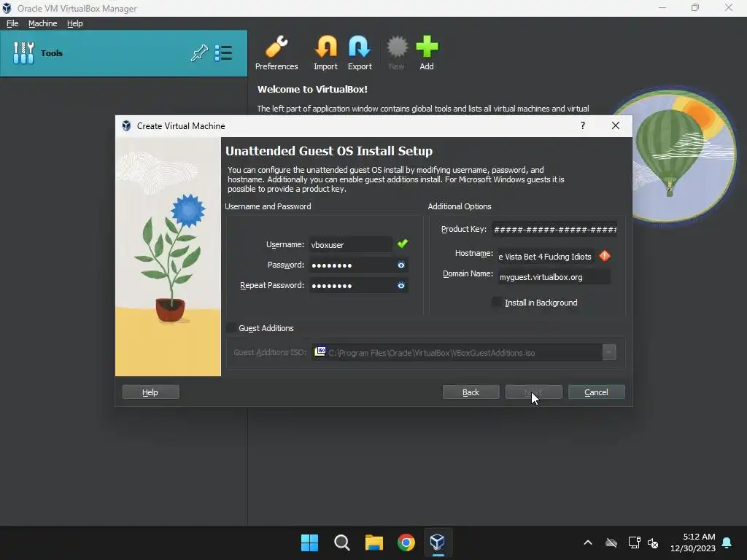This screenshot has height=560, width=747.
Task: Click the Import appliance icon
Action: coord(325,52)
